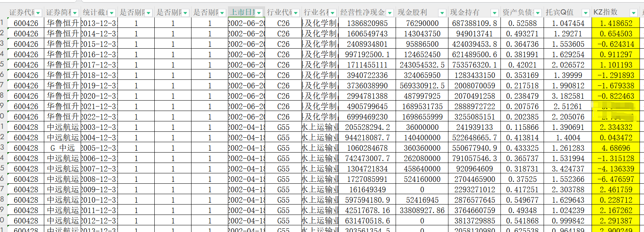The width and height of the screenshot is (644, 232).
Task: Click the cell showing 949013741
Action: [x=474, y=33]
